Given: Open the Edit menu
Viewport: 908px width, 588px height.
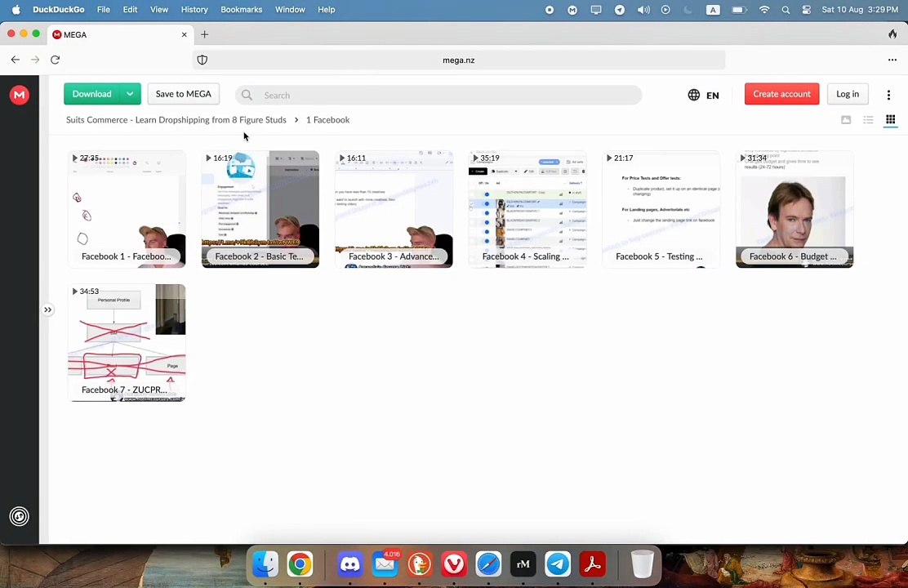Looking at the screenshot, I should [x=131, y=9].
